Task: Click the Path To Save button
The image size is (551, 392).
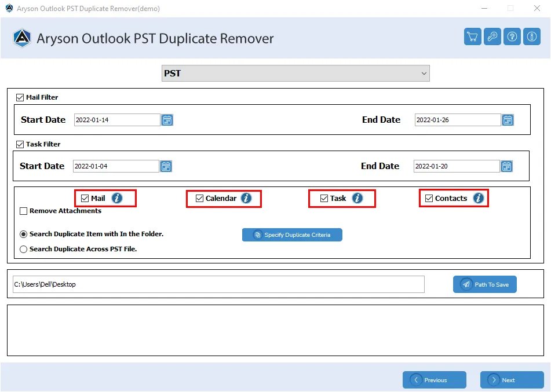Action: click(x=484, y=284)
